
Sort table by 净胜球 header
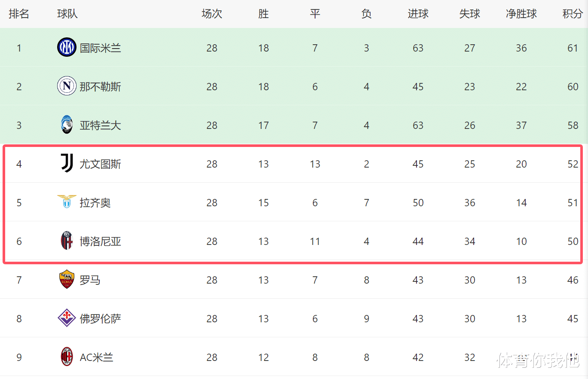click(x=521, y=14)
